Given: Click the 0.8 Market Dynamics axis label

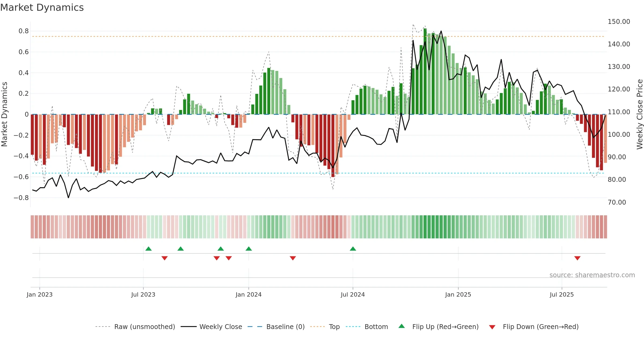Looking at the screenshot, I should point(24,31).
